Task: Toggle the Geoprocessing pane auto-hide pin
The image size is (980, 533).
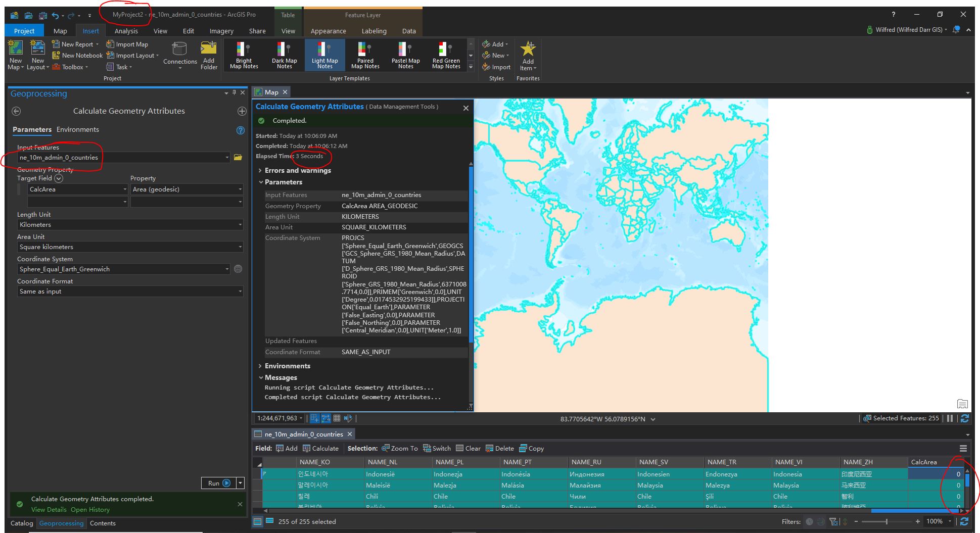Action: pos(234,92)
